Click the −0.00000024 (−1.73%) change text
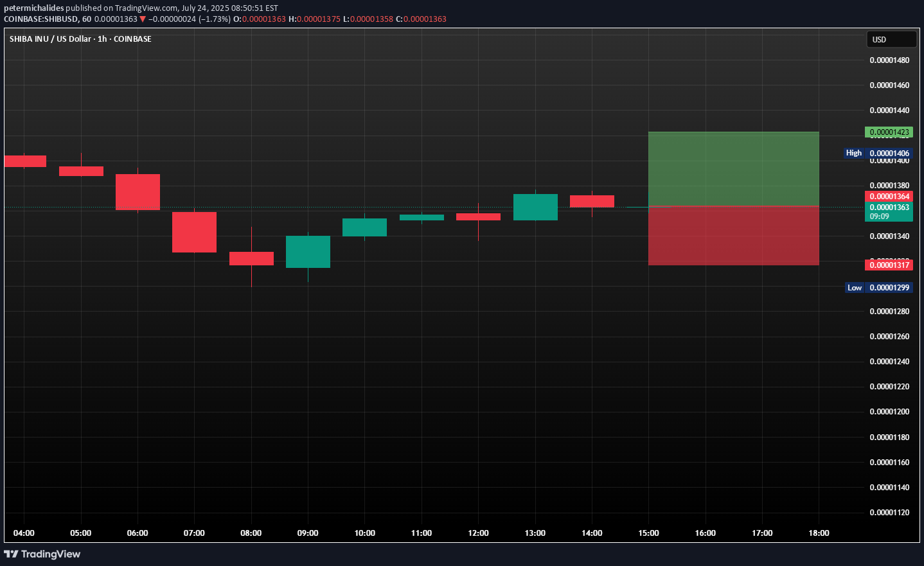 point(190,19)
